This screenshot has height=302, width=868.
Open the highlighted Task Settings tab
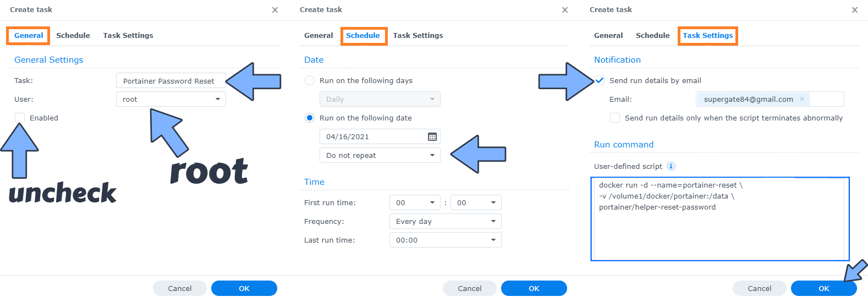click(x=707, y=36)
